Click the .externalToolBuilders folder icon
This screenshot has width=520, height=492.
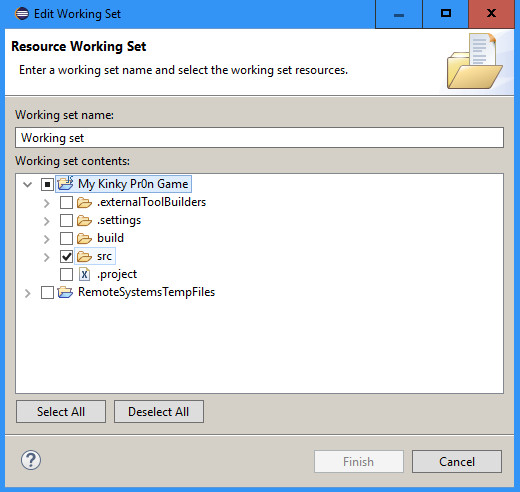(x=84, y=202)
